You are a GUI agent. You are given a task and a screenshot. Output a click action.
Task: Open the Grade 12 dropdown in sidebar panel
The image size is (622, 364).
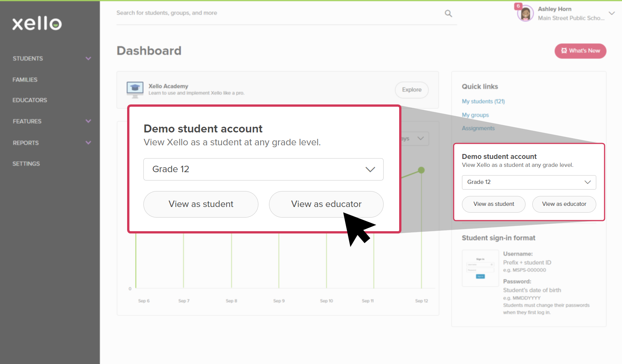tap(529, 182)
